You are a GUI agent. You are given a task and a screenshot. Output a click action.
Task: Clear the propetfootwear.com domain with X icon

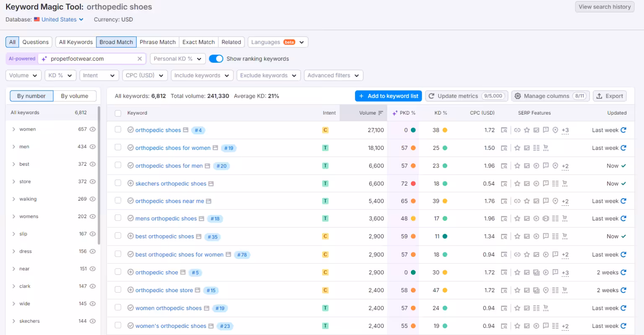tap(140, 59)
